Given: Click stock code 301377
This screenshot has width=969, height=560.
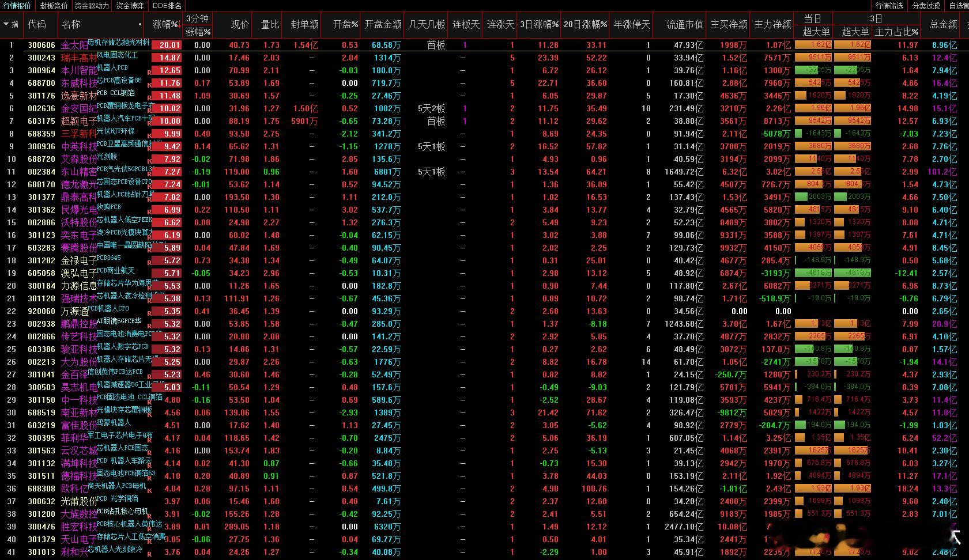Looking at the screenshot, I should 42,197.
